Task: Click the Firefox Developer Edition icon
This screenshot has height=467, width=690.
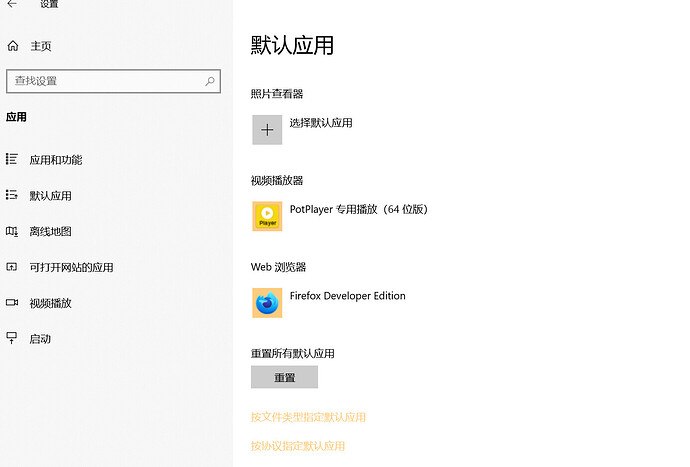Action: click(x=267, y=303)
